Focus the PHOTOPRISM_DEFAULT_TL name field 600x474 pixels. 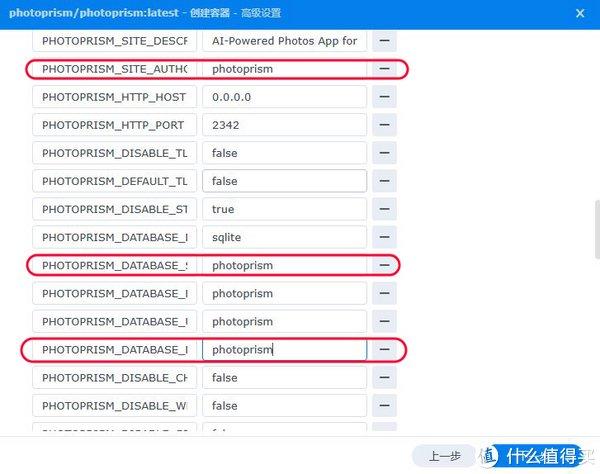pyautogui.click(x=114, y=181)
